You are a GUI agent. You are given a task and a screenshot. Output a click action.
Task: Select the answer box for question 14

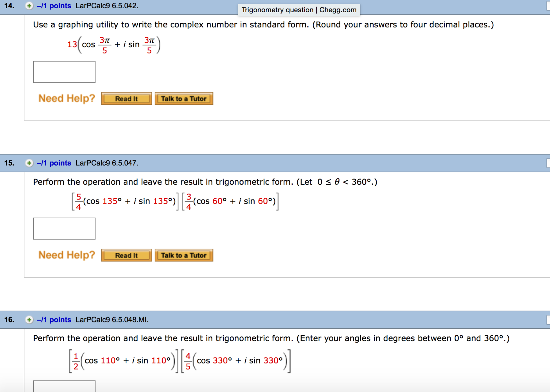[64, 72]
